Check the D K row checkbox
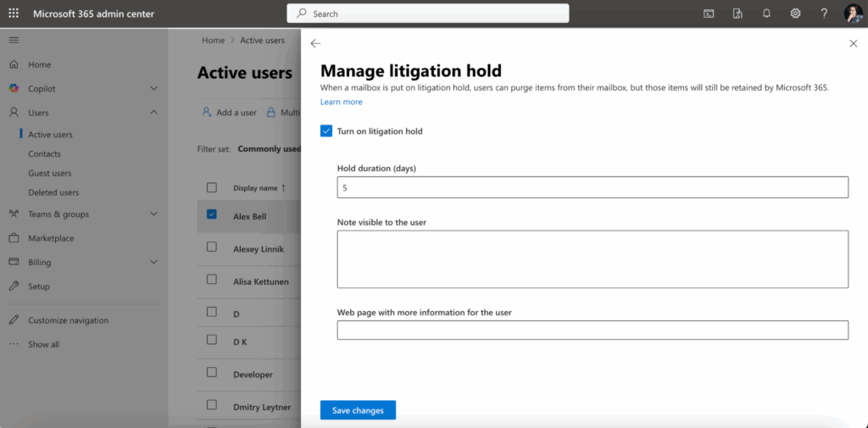This screenshot has width=868, height=428. click(x=211, y=339)
